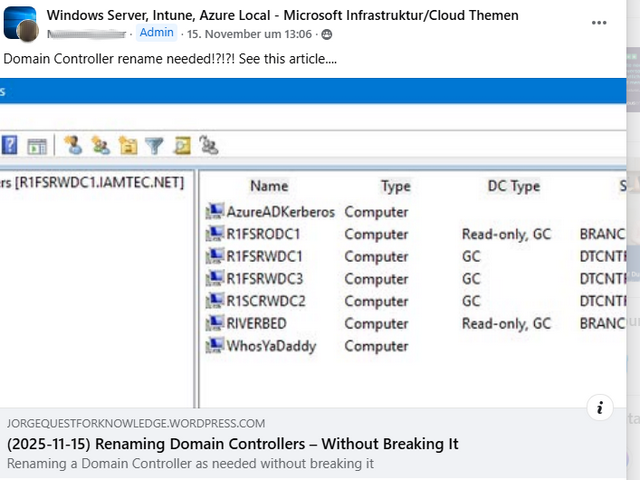Click the link preview info i button
The height and width of the screenshot is (480, 640).
[x=600, y=407]
